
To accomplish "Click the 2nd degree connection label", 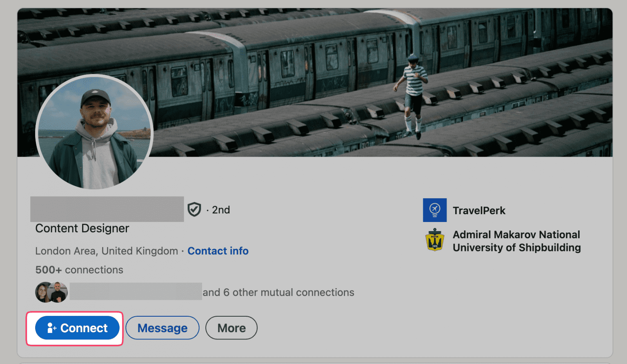I will 221,210.
